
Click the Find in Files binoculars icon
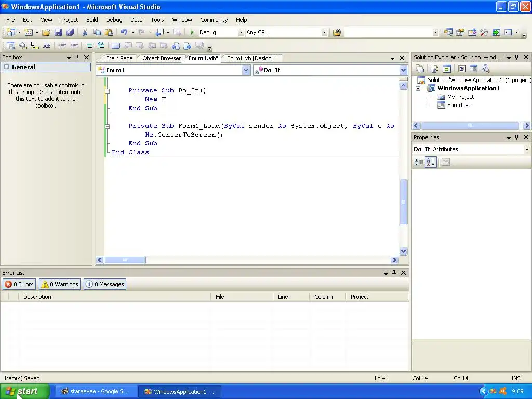337,32
